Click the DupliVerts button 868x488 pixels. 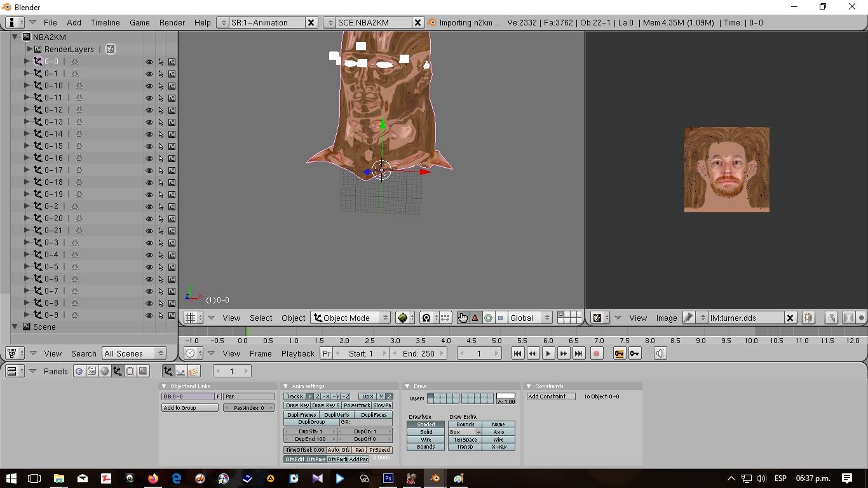point(337,415)
